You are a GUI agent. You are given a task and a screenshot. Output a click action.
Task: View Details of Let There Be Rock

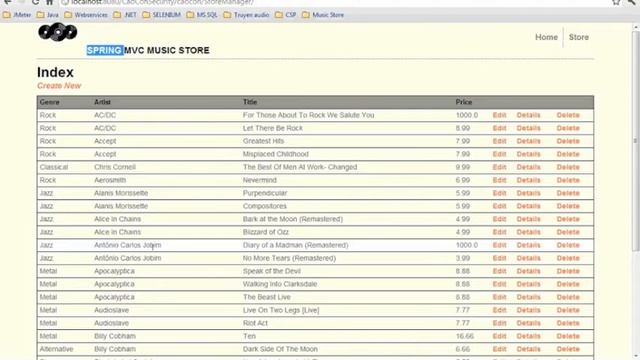(528, 128)
